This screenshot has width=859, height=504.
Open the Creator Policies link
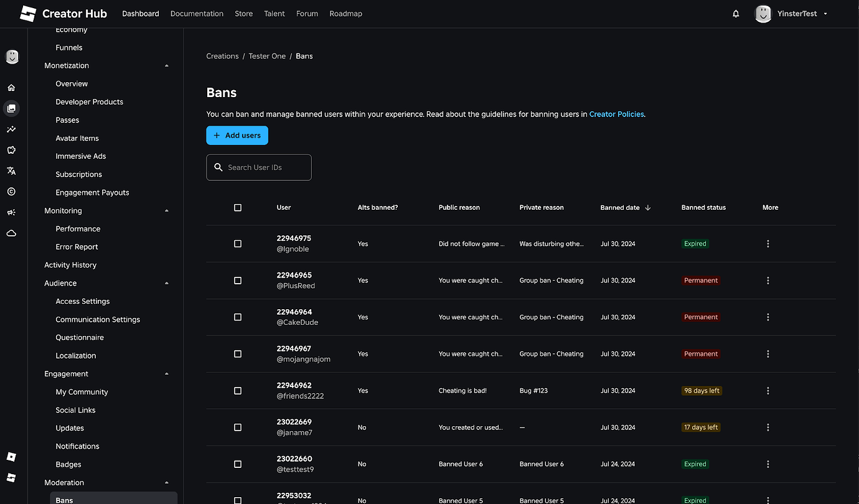click(616, 114)
